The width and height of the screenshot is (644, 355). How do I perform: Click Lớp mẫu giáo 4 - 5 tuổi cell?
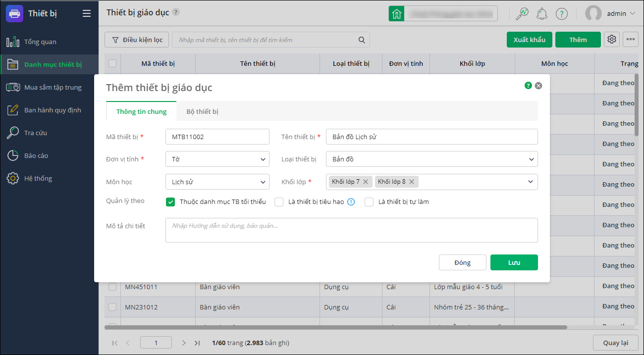point(472,287)
